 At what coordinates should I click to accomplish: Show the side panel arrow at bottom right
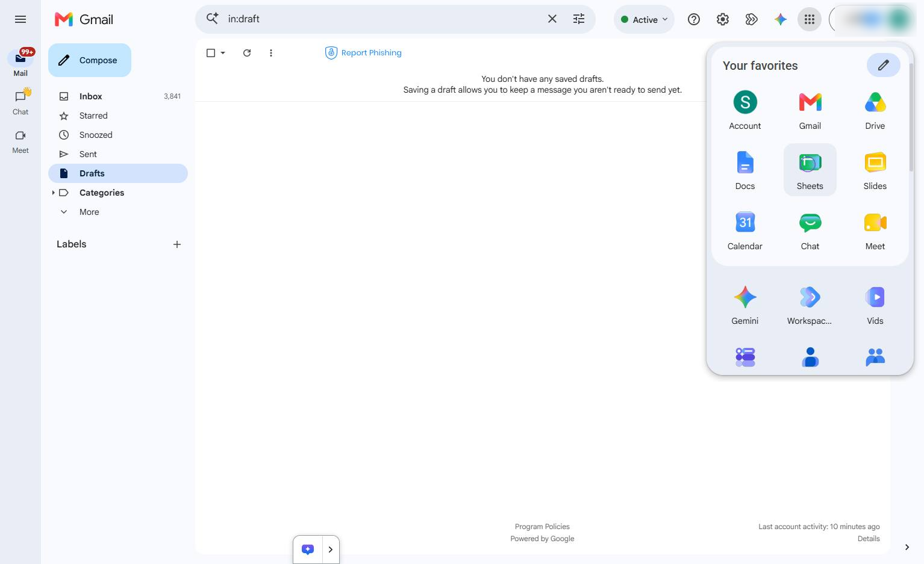click(907, 547)
